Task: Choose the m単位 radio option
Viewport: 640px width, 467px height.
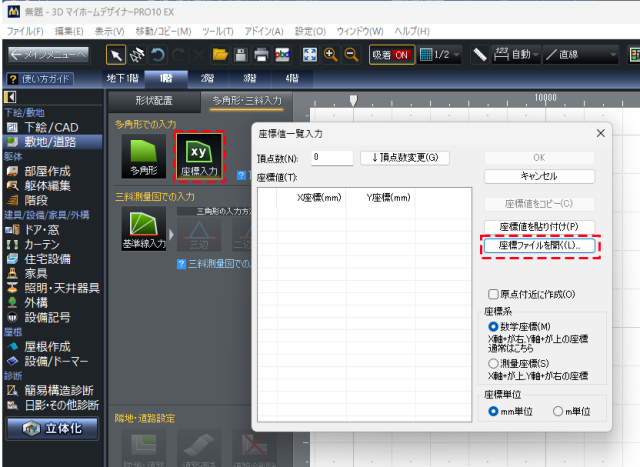Action: [558, 411]
